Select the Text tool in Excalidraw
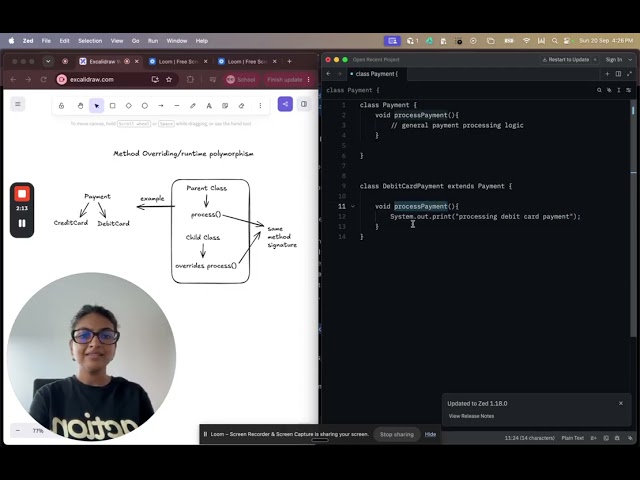Image resolution: width=640 pixels, height=480 pixels. click(209, 106)
